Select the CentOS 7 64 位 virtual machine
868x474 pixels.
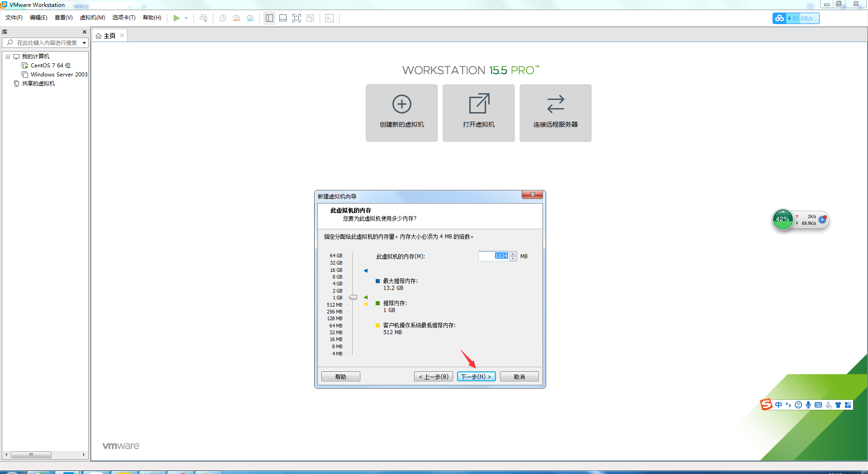tap(51, 66)
